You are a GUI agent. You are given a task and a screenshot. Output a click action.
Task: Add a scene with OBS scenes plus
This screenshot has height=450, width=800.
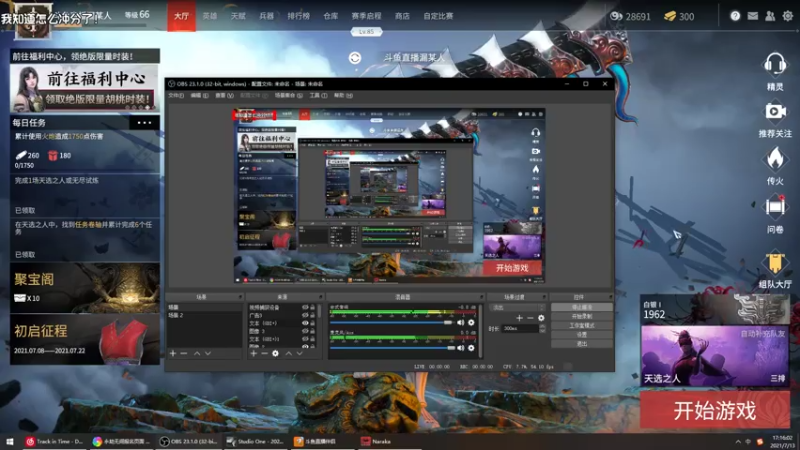[x=172, y=353]
